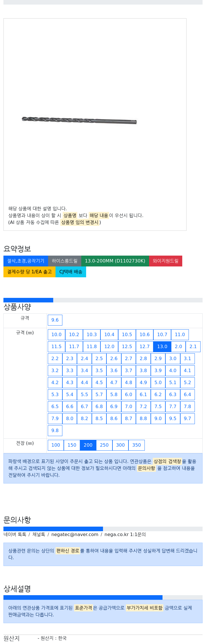Click the negatec@naver.com contact text
Viewport: 206px width, 644px height.
coord(75,535)
